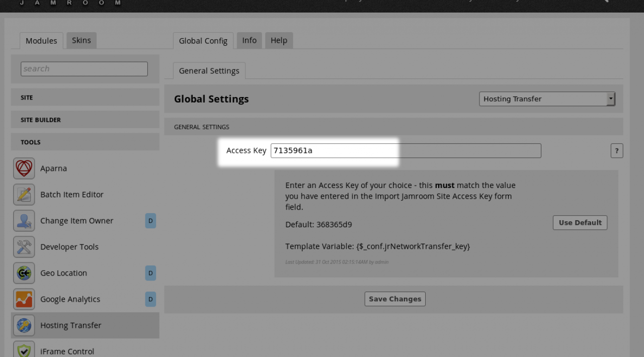Open the Help tab
Viewport: 644px width, 357px height.
[x=279, y=40]
